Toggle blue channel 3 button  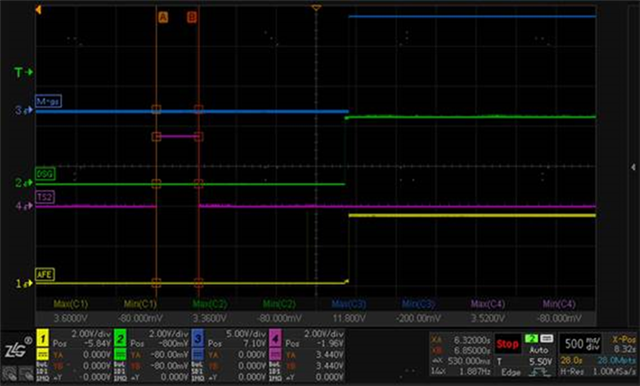pyautogui.click(x=198, y=338)
